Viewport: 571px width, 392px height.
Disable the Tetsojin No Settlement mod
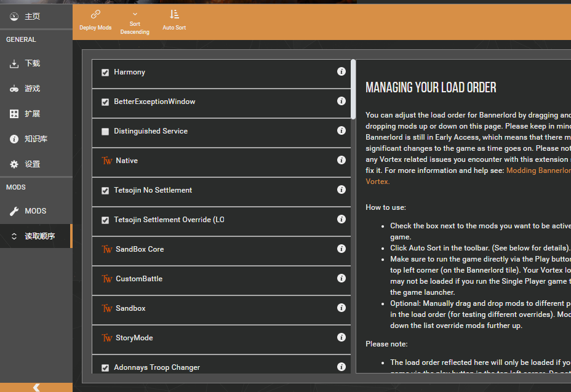point(105,191)
